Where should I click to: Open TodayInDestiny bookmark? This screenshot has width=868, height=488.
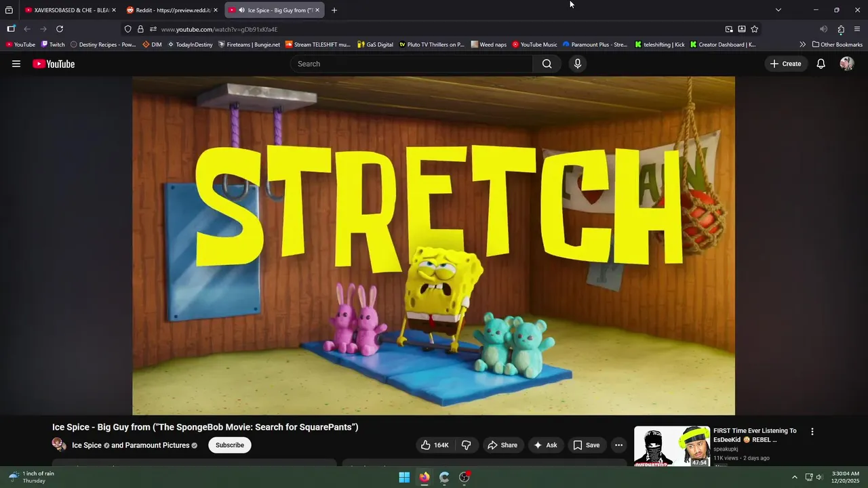click(190, 45)
